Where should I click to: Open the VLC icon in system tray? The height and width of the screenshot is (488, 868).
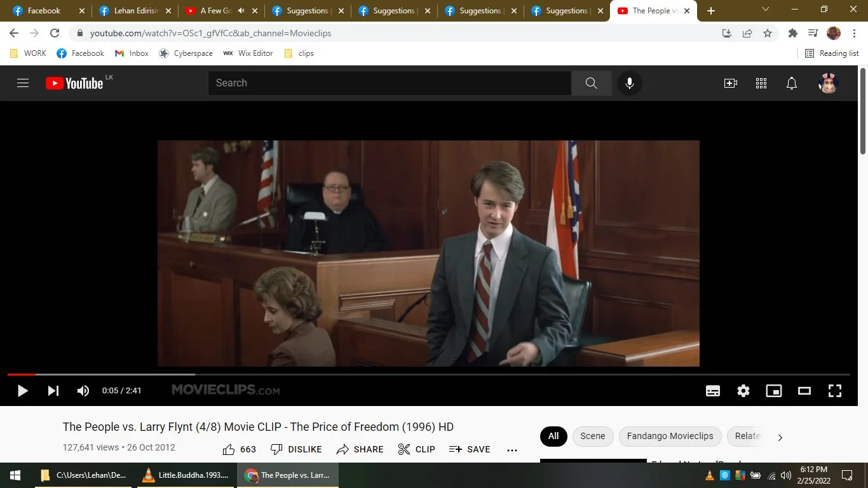pos(710,475)
